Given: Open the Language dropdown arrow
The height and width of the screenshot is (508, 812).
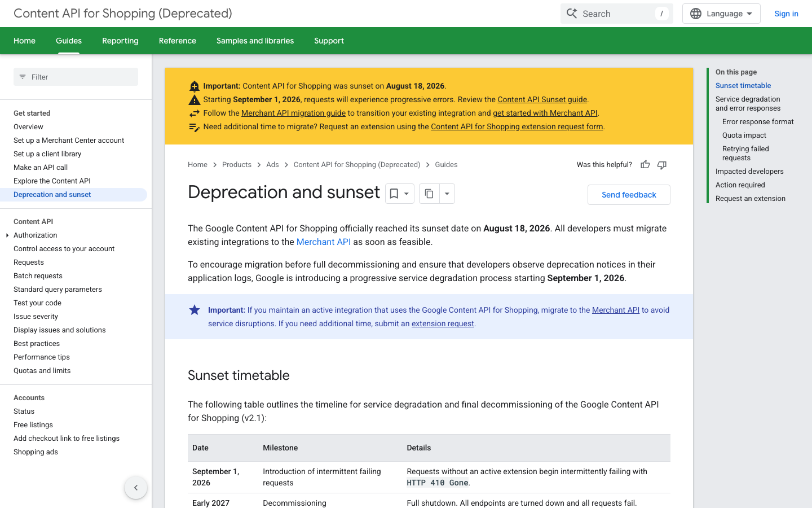Looking at the screenshot, I should click(749, 14).
